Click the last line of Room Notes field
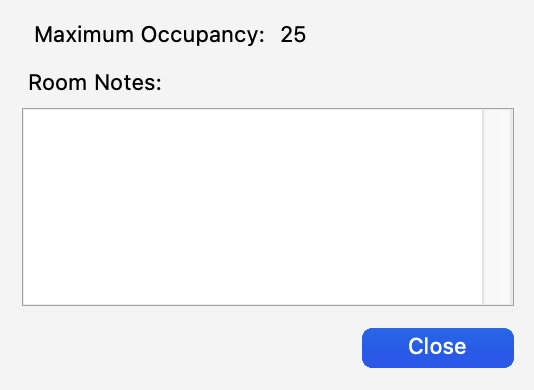The width and height of the screenshot is (534, 390). pos(253,296)
